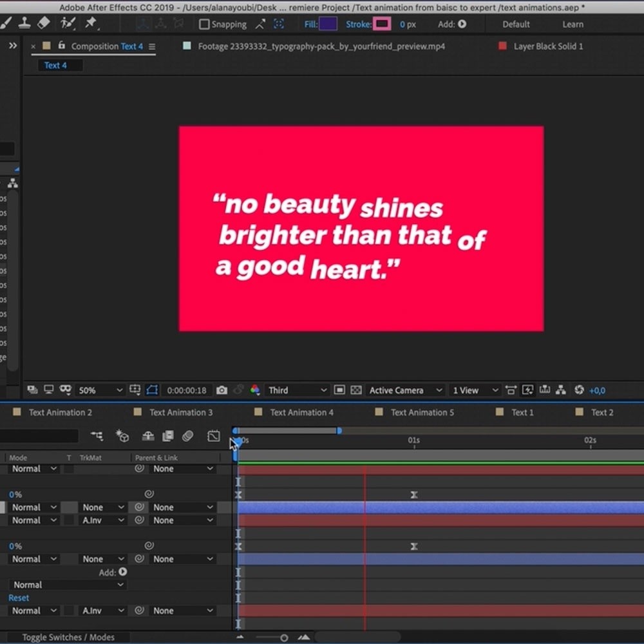Viewport: 644px width, 644px height.
Task: Select the Clone Stamp tool
Action: [x=24, y=23]
